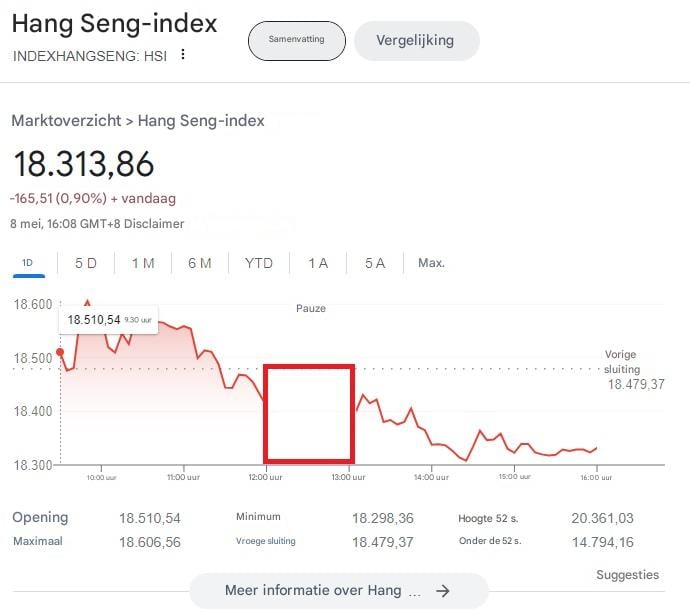The image size is (690, 612).
Task: Click the red opening-price dot on chart
Action: [x=60, y=352]
